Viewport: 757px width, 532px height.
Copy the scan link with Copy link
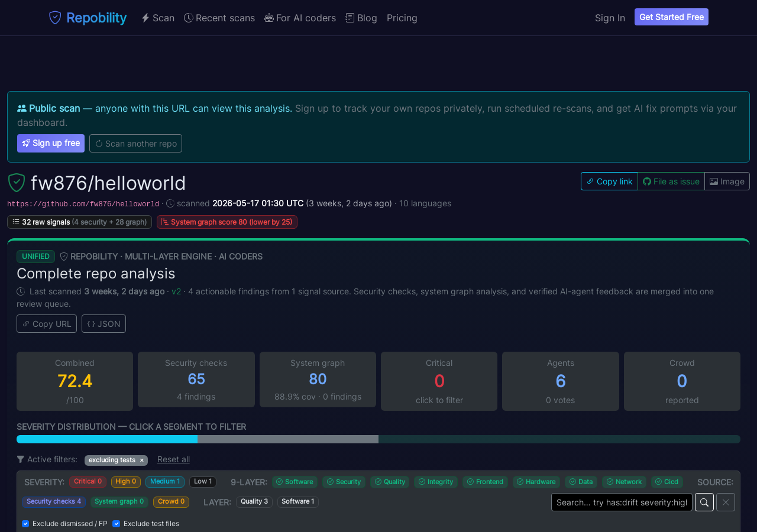(x=609, y=181)
